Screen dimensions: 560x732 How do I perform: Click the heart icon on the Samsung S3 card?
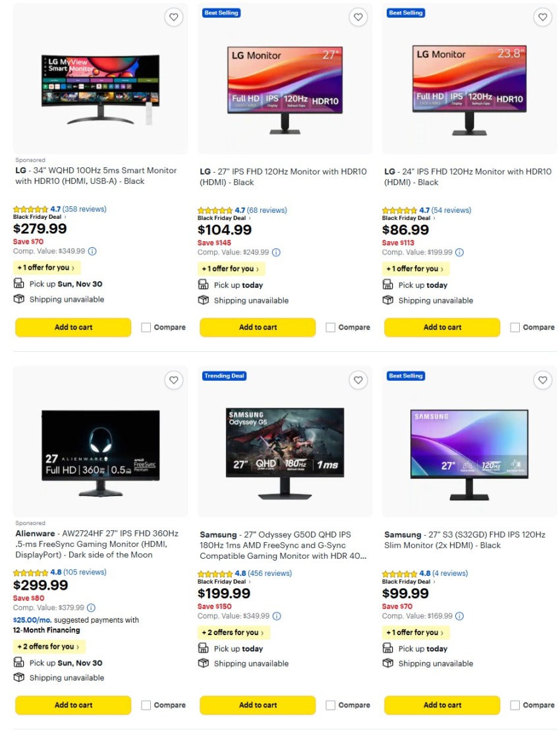click(543, 380)
